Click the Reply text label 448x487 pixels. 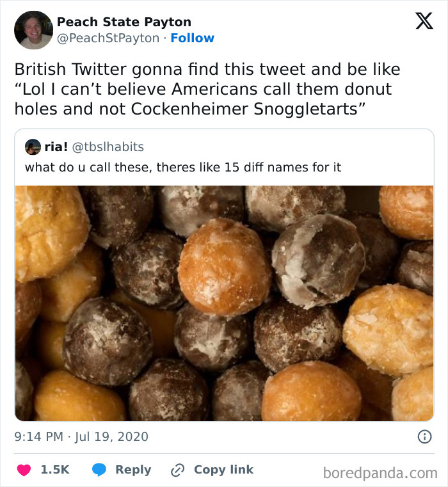(133, 470)
